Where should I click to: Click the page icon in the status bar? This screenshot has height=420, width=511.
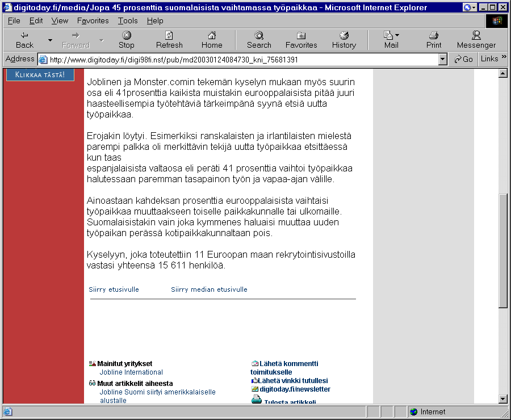click(x=7, y=412)
